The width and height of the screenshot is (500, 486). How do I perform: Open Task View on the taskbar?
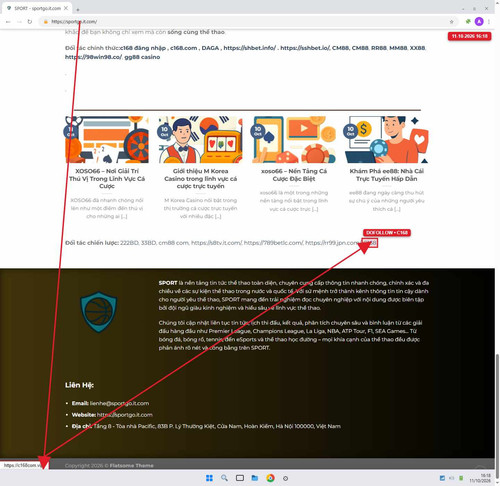(x=240, y=478)
